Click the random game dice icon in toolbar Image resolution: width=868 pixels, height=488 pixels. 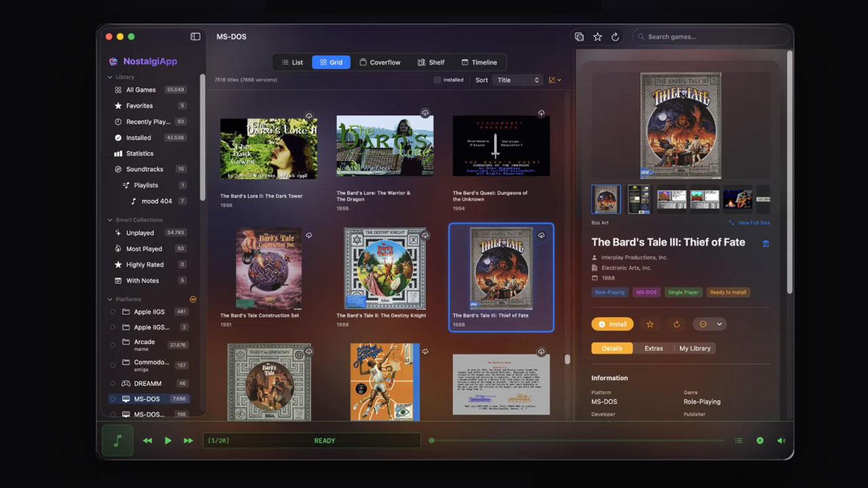click(579, 37)
